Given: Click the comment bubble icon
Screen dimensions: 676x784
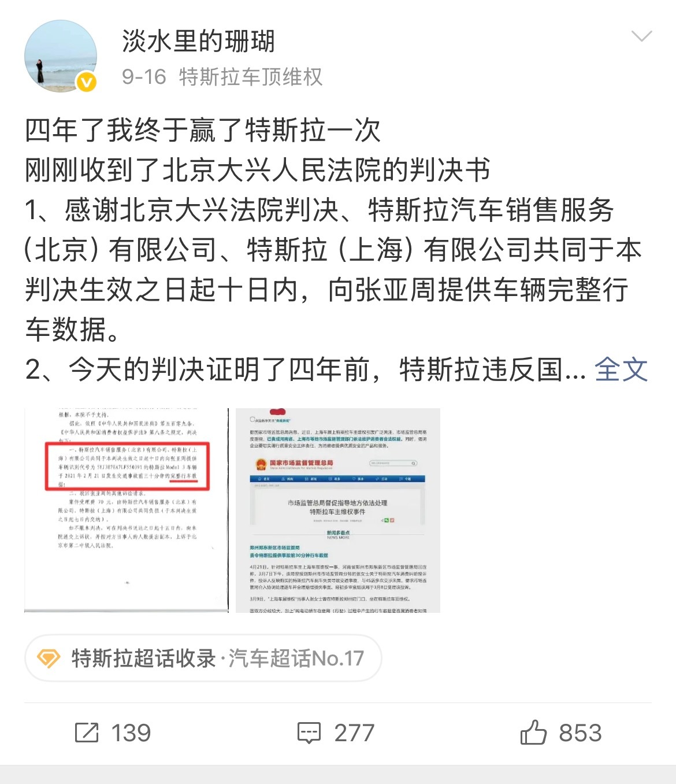Looking at the screenshot, I should click(x=309, y=733).
